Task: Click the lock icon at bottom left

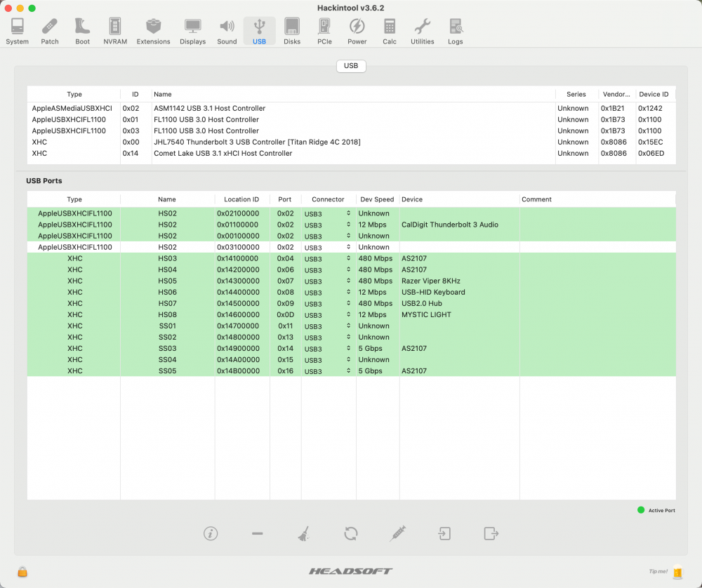Action: click(22, 571)
